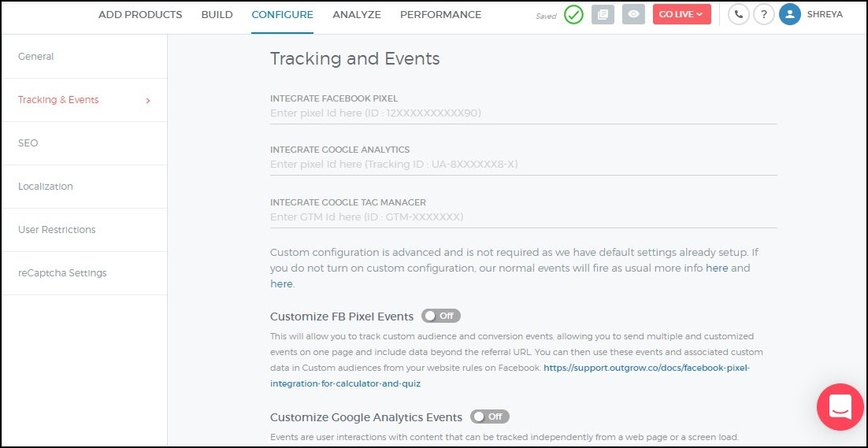The width and height of the screenshot is (868, 448).
Task: Click the eye preview icon
Action: (x=632, y=15)
